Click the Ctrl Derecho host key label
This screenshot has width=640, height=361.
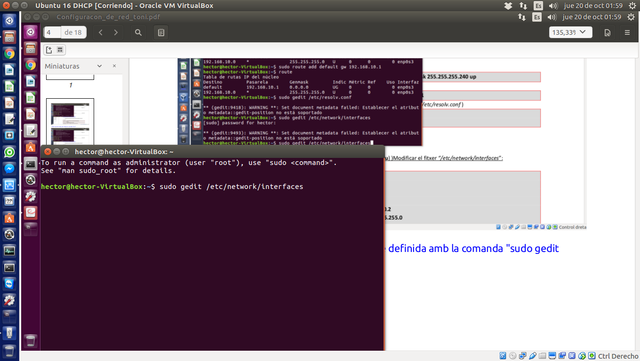click(618, 356)
